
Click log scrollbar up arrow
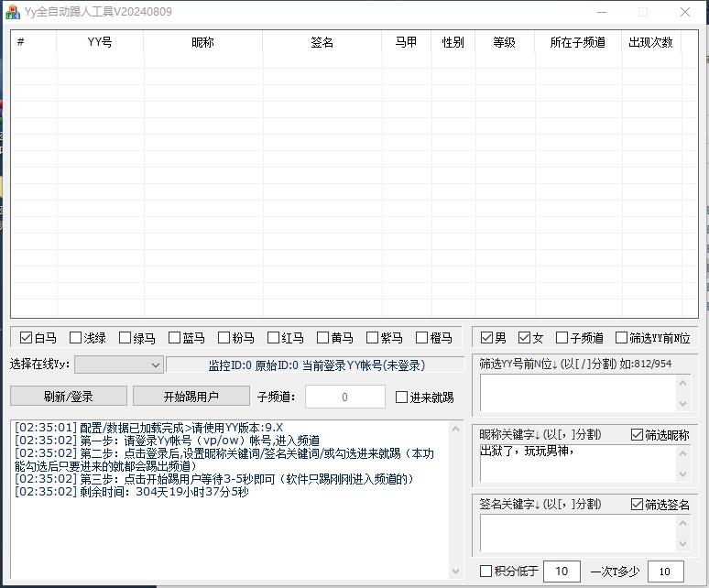point(456,429)
